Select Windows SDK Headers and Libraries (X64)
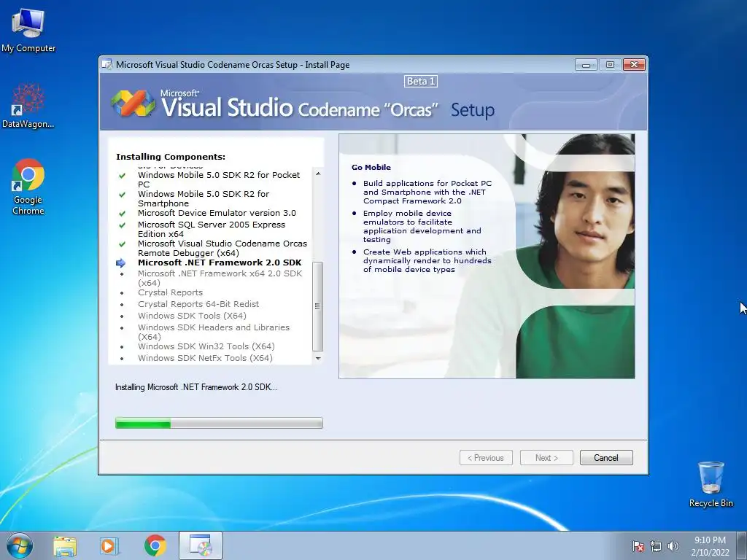747x560 pixels. pyautogui.click(x=214, y=332)
